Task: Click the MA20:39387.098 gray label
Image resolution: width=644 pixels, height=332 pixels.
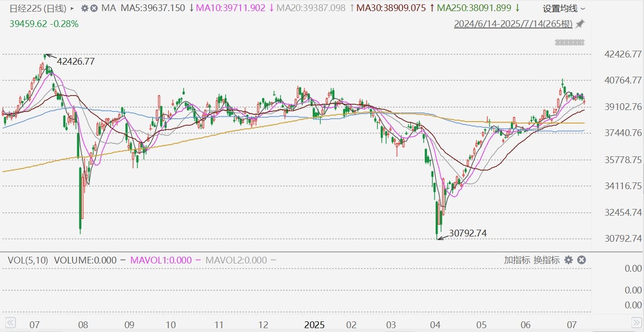Action: point(311,8)
